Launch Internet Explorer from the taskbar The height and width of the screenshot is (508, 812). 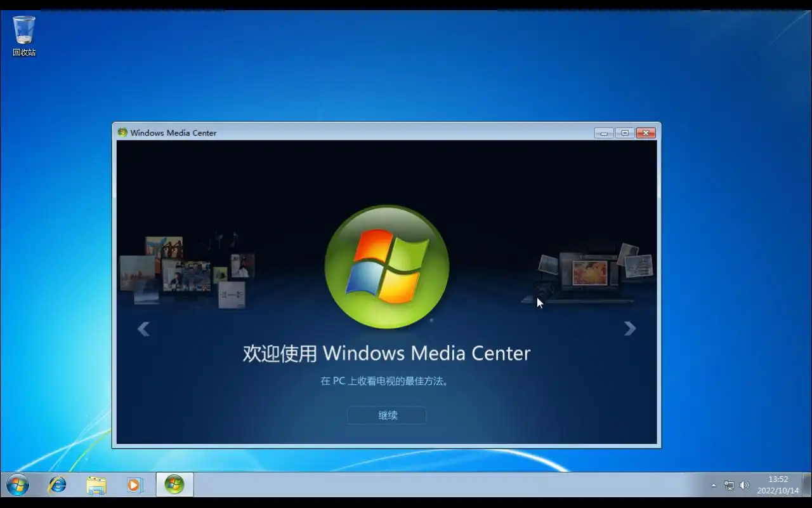(58, 485)
